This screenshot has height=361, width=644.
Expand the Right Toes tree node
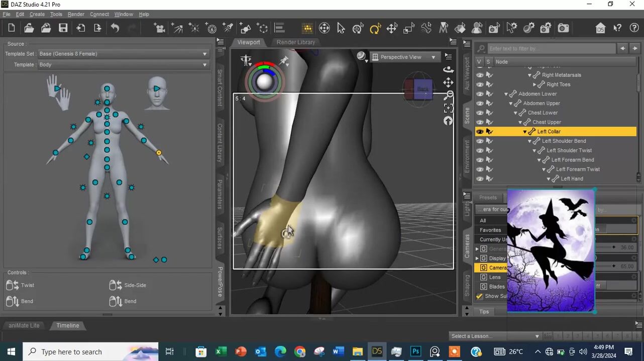tap(534, 85)
